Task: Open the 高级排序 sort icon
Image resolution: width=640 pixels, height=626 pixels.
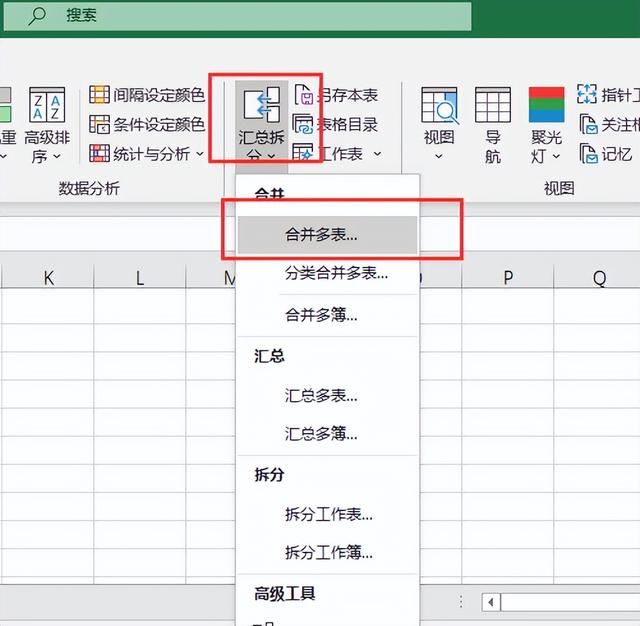Action: coord(47,105)
